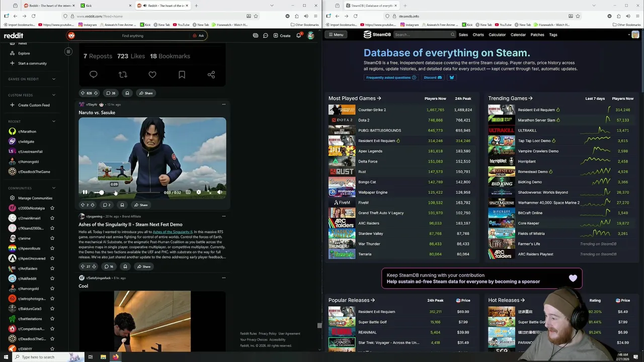Image resolution: width=644 pixels, height=362 pixels.
Task: Favorite r/2000sNostalgia with star
Action: [x=52, y=208]
